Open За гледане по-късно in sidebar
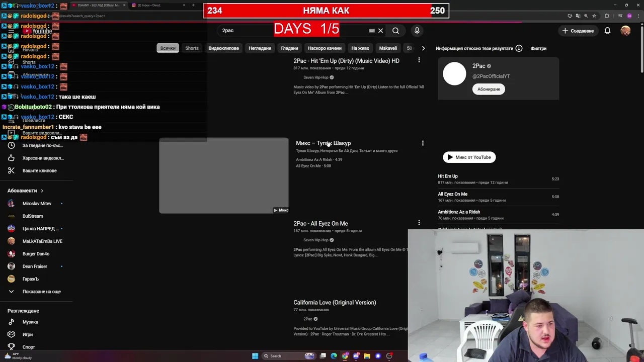Viewport: 644px width, 362px height. [36, 145]
